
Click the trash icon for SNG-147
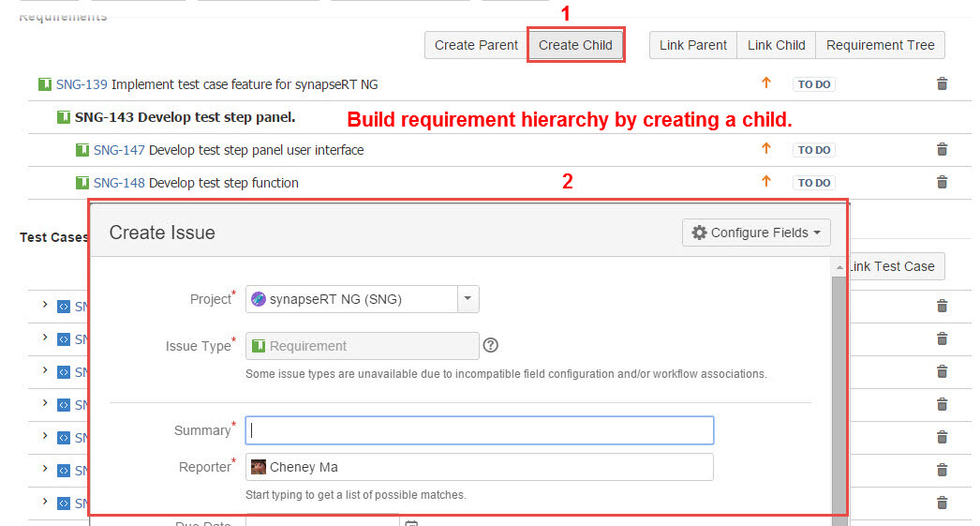point(943,150)
